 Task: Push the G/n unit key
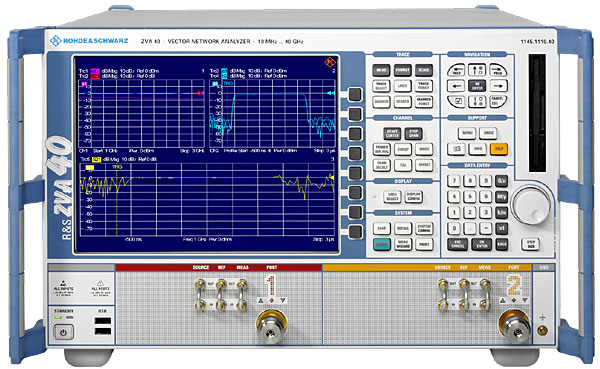tap(502, 181)
